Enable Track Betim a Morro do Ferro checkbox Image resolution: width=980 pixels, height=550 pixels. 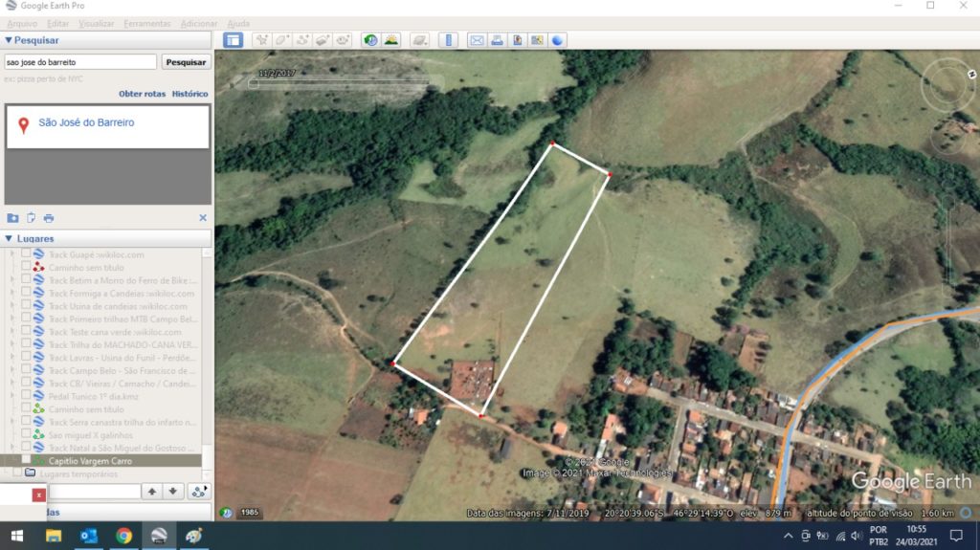pos(26,279)
